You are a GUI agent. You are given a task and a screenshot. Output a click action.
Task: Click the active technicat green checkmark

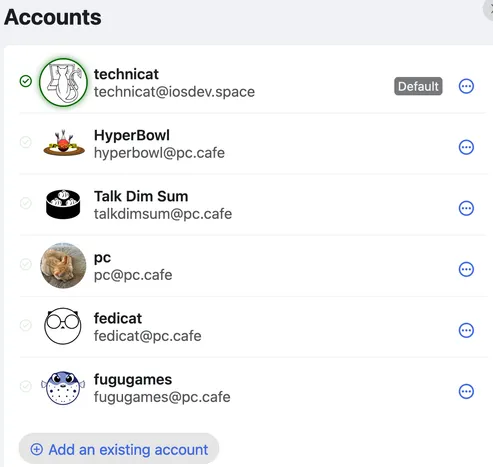tap(26, 81)
